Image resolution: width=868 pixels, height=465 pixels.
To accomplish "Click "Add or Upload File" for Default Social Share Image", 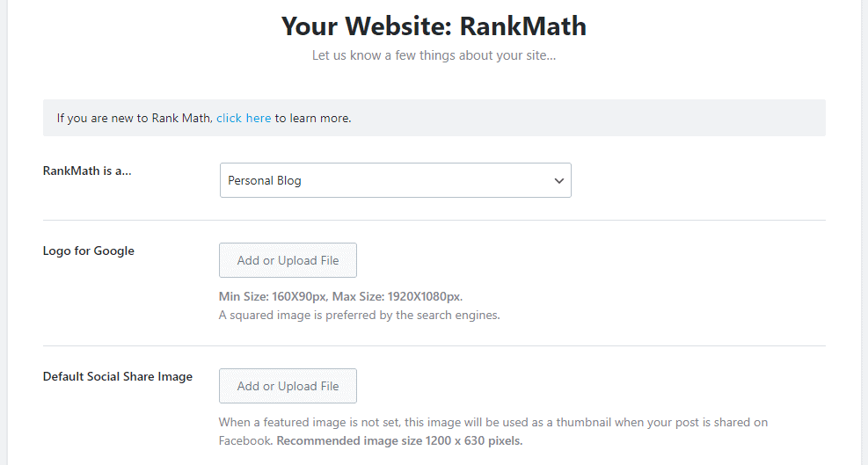I will pos(288,386).
